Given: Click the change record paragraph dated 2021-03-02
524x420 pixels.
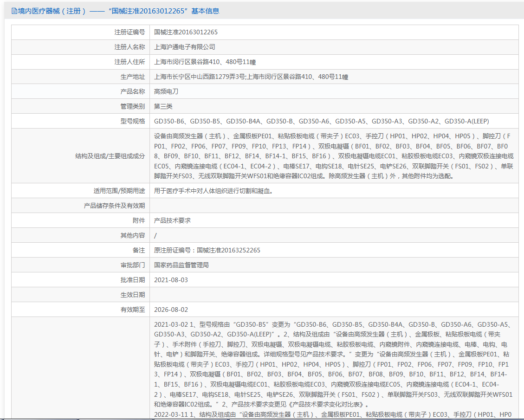Looking at the screenshot, I should [x=334, y=364].
